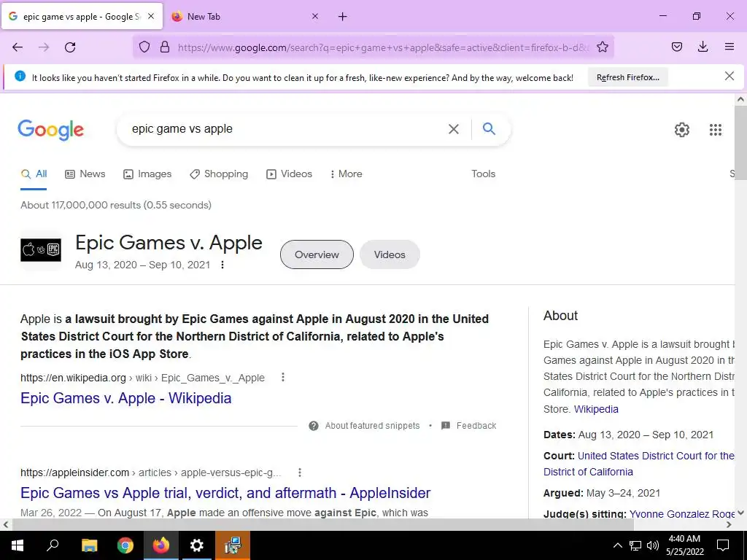Click the horizontal page scrollbar

(x=323, y=524)
